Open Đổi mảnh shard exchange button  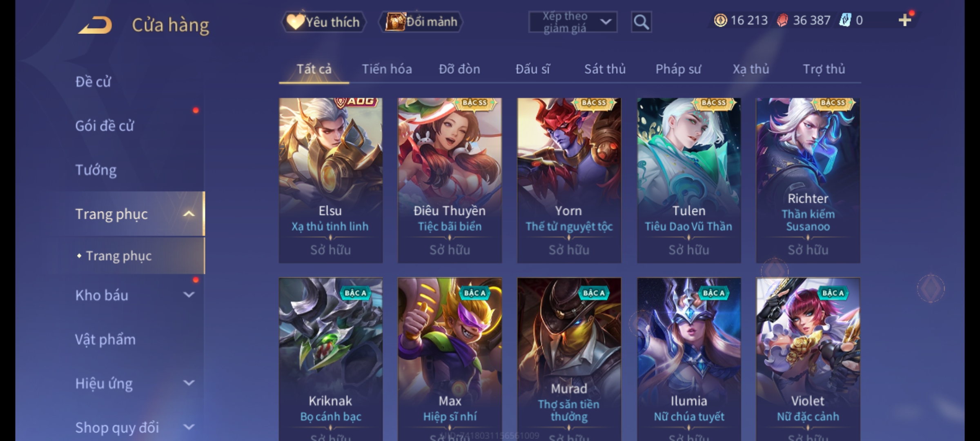421,22
